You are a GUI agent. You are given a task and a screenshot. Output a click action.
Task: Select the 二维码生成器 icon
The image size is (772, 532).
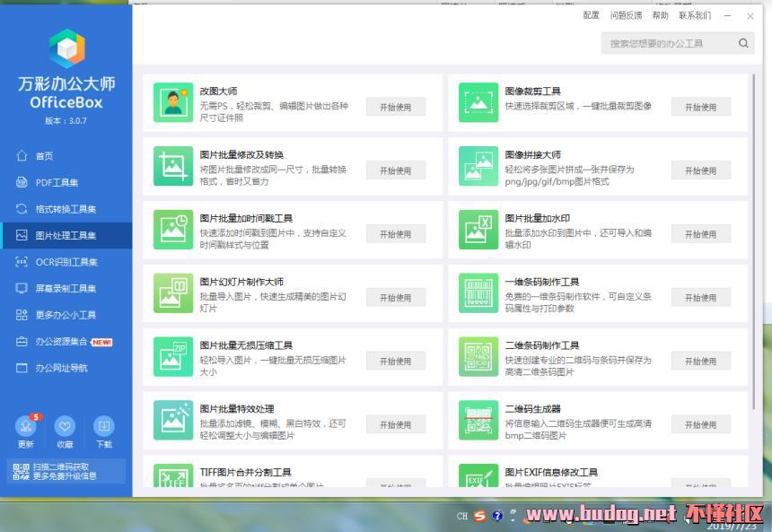tap(478, 420)
